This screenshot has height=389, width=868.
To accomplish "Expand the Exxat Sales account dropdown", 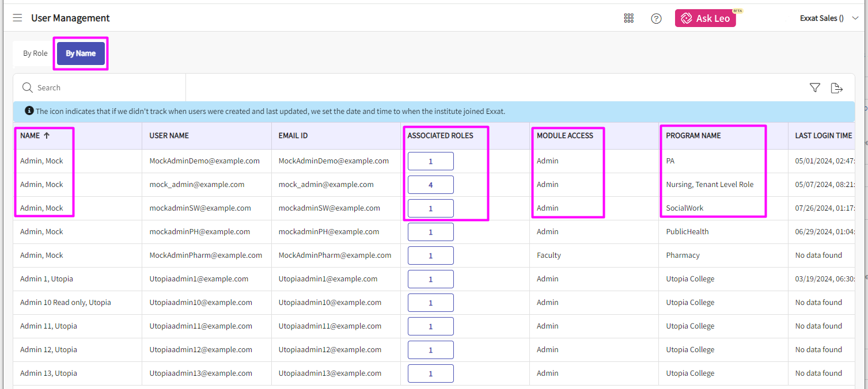I will point(855,18).
